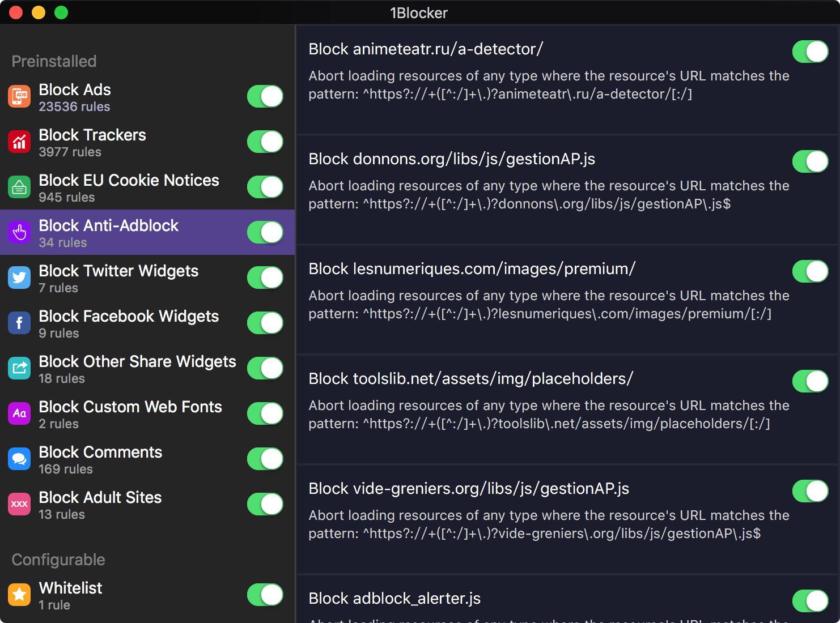840x623 pixels.
Task: Toggle the Whitelist switch
Action: pyautogui.click(x=265, y=595)
